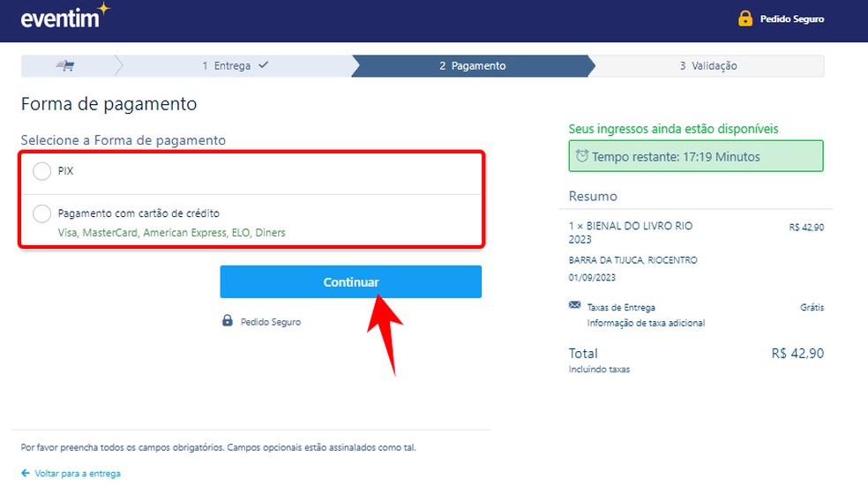Click the Total amount R$ 42,90
Viewport: 868px width, 494px height.
tap(797, 354)
